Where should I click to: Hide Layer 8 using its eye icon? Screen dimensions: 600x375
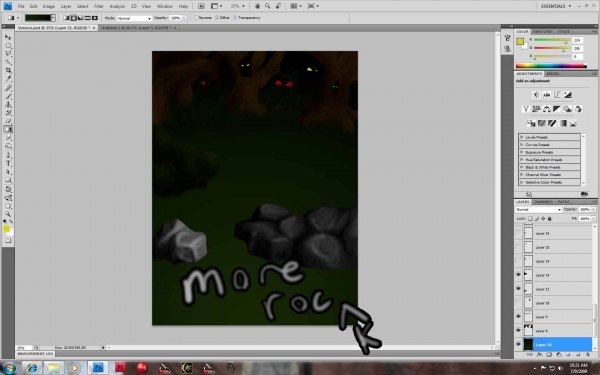click(518, 330)
